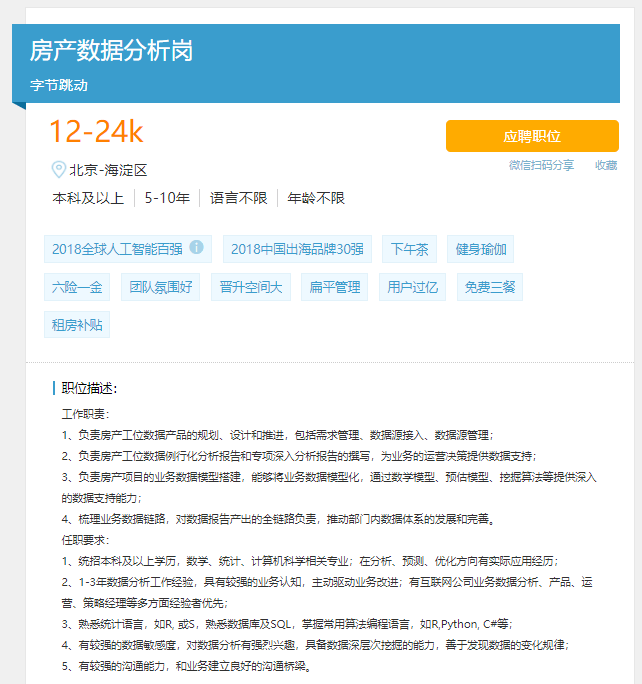Click duty line starting 2、负责房产工位数据例行化分析报告
Screen dimensions: 642x684
pos(299,456)
